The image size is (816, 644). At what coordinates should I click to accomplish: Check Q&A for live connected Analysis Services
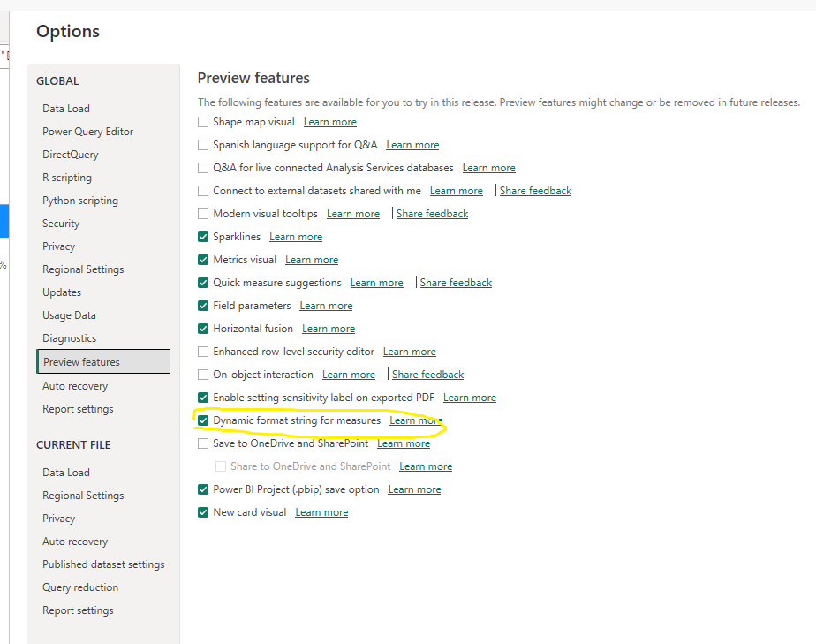tap(203, 168)
